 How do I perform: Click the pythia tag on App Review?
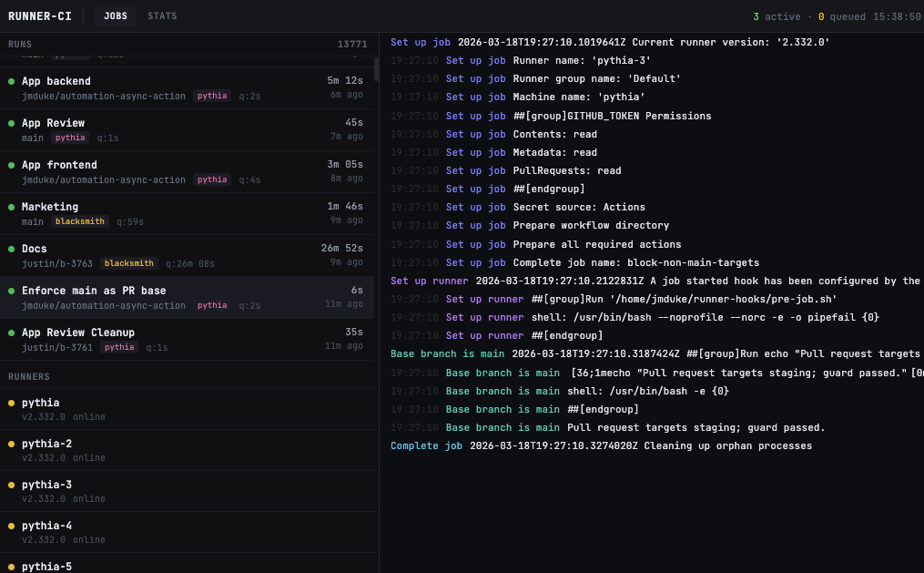coord(69,138)
